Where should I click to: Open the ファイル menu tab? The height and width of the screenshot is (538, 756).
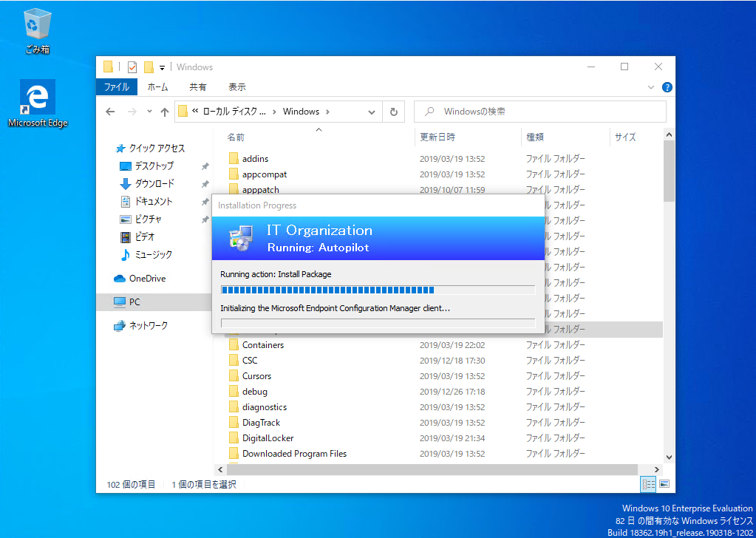pos(117,87)
